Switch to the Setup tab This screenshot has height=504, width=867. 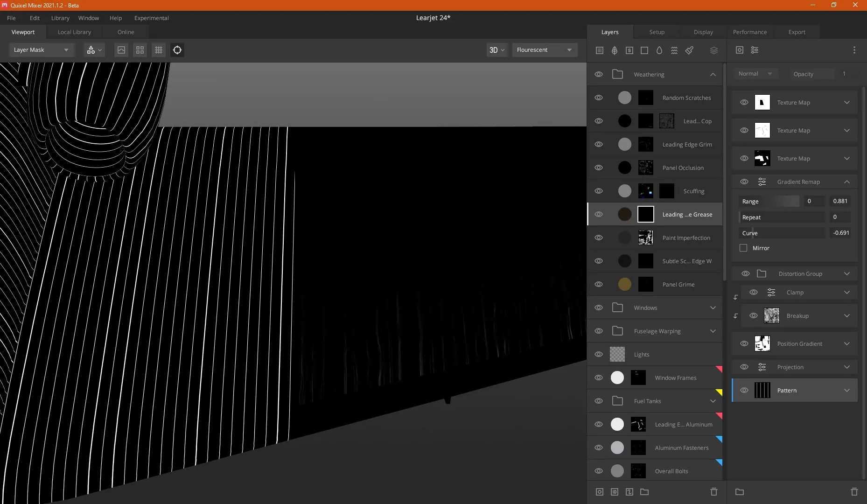point(657,32)
